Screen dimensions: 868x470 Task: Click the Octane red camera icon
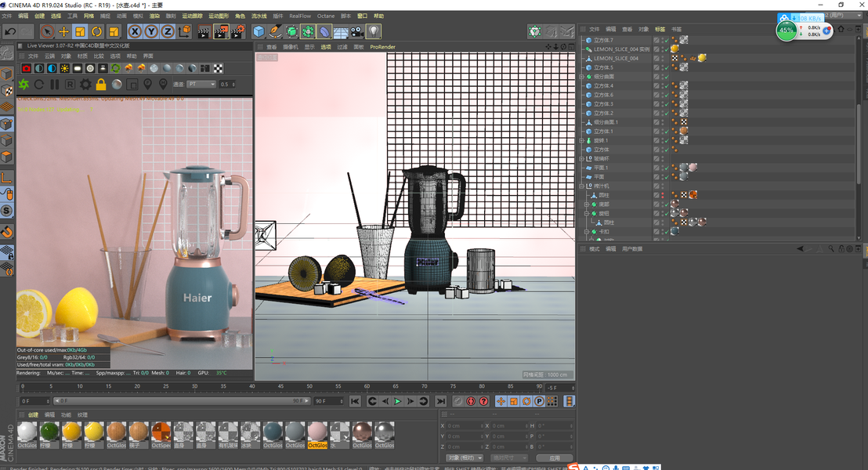26,69
